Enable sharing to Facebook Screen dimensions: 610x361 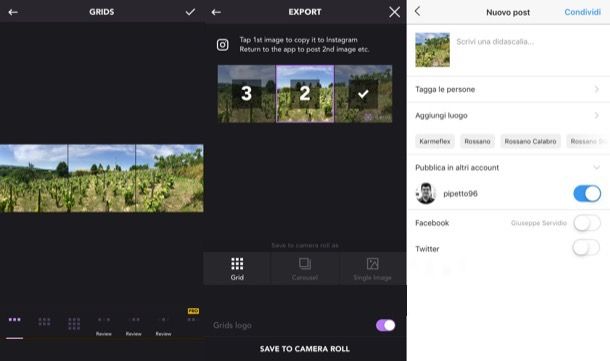pos(587,223)
